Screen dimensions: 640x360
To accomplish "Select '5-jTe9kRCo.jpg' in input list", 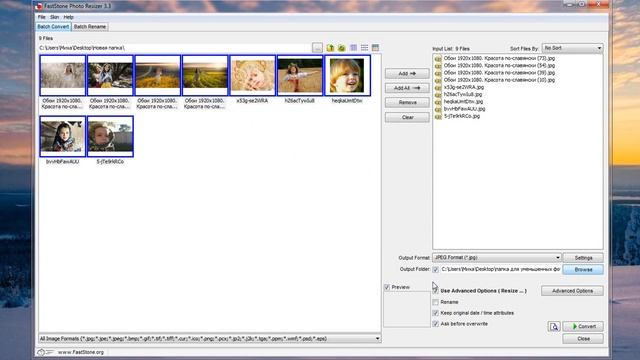I will click(462, 116).
